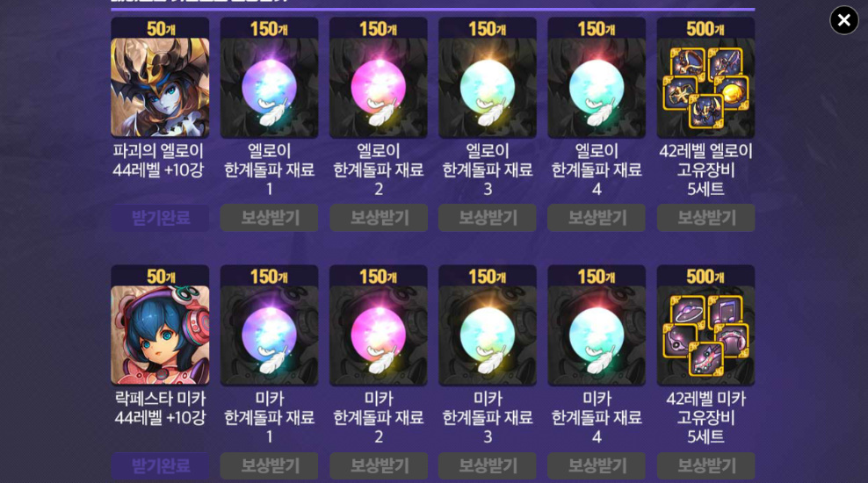Click 받기완료 button under 파괴의 엘로이
This screenshot has width=868, height=483.
160,218
